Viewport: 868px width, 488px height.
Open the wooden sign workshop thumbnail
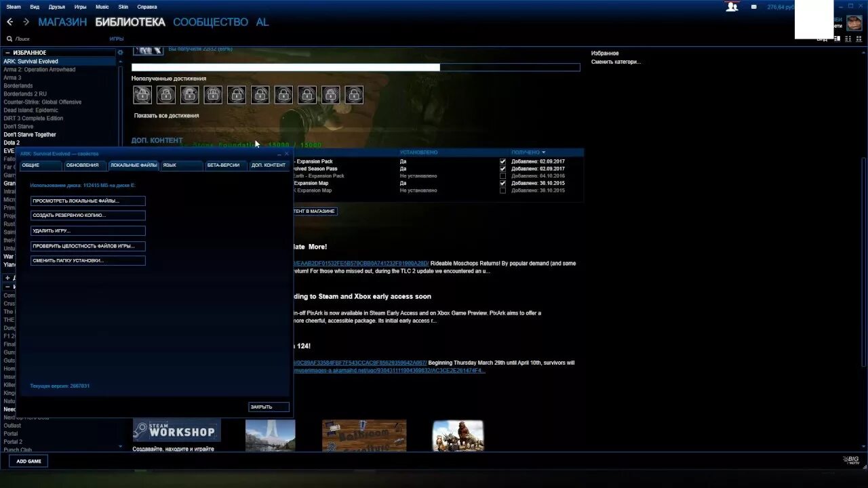[364, 436]
